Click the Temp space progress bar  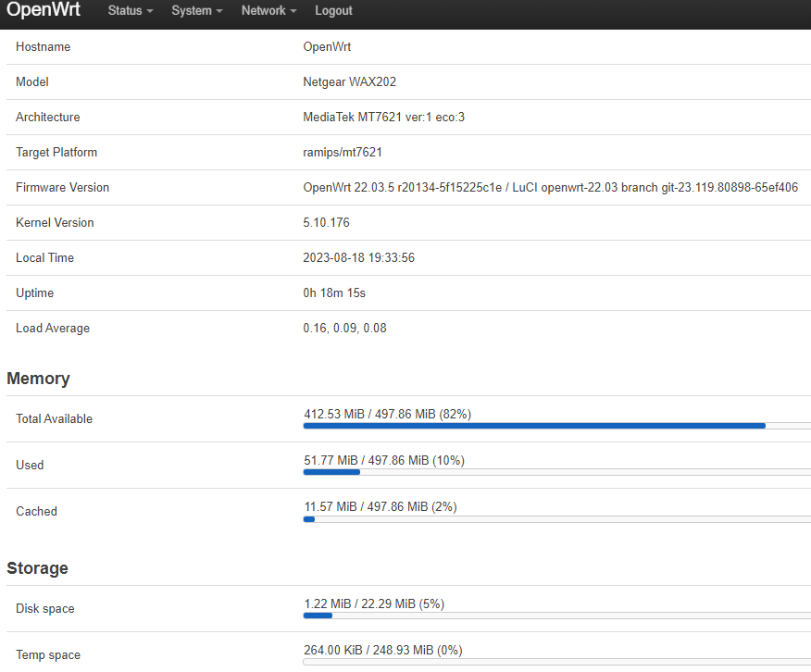pos(557,662)
